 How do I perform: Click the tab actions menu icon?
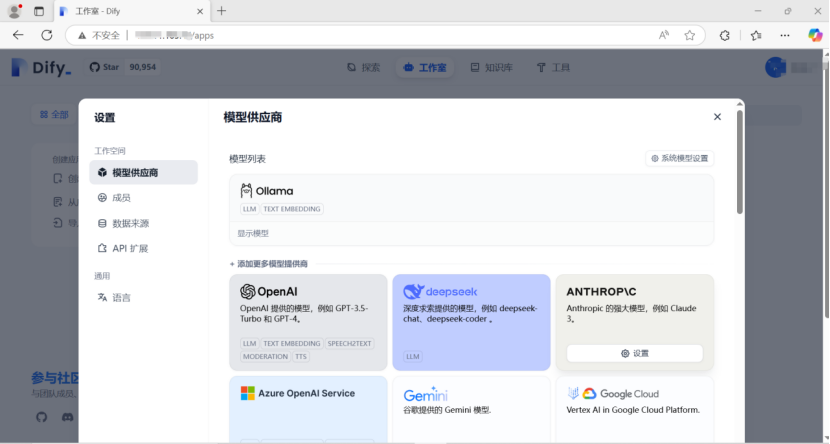(x=39, y=11)
